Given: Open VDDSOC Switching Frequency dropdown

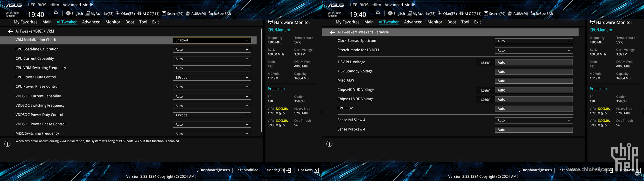Looking at the screenshot, I should click(x=212, y=106).
